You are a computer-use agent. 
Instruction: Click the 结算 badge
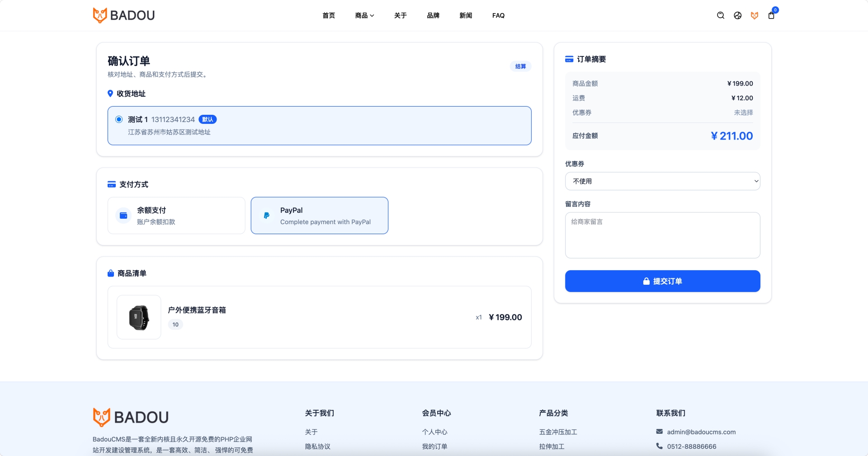pos(521,66)
